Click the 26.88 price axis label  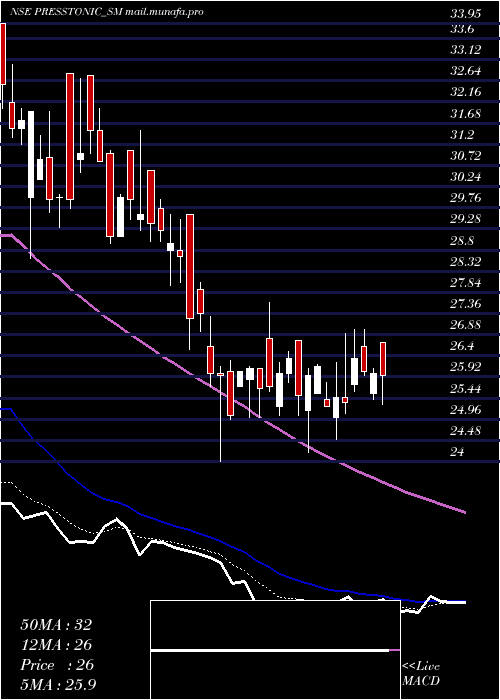466,325
